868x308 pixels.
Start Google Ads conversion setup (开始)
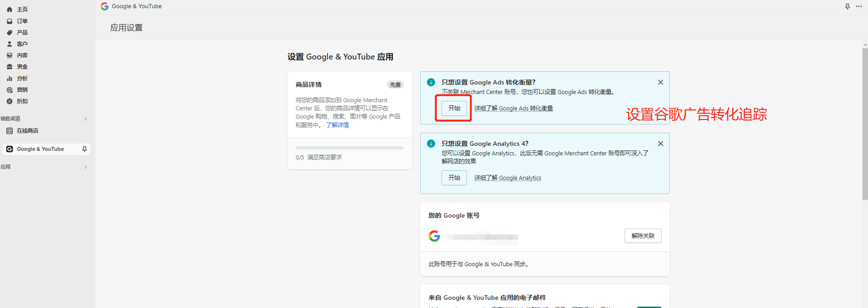(x=454, y=108)
